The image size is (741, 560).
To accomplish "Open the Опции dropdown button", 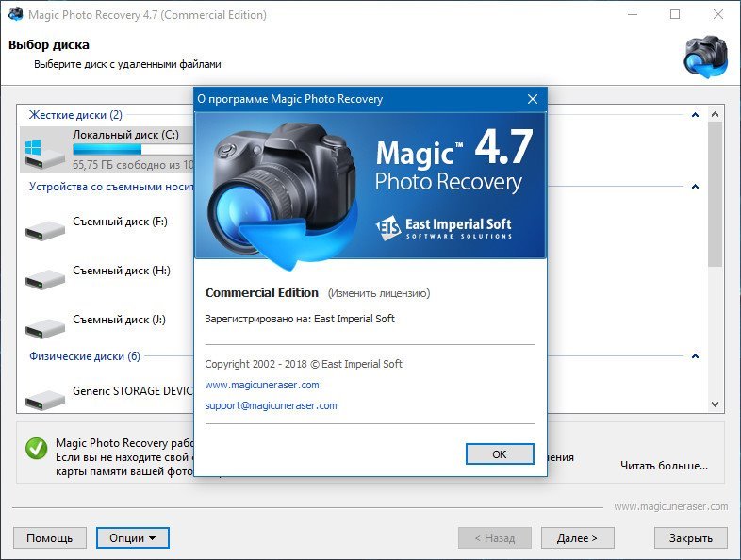I will tap(133, 537).
